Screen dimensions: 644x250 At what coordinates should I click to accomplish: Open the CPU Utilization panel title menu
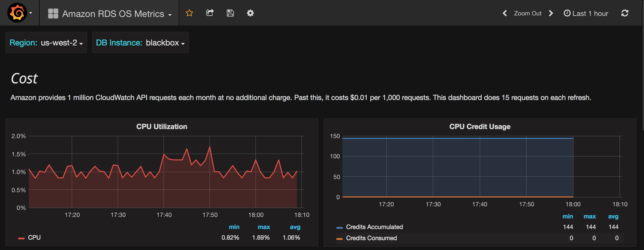(x=162, y=127)
